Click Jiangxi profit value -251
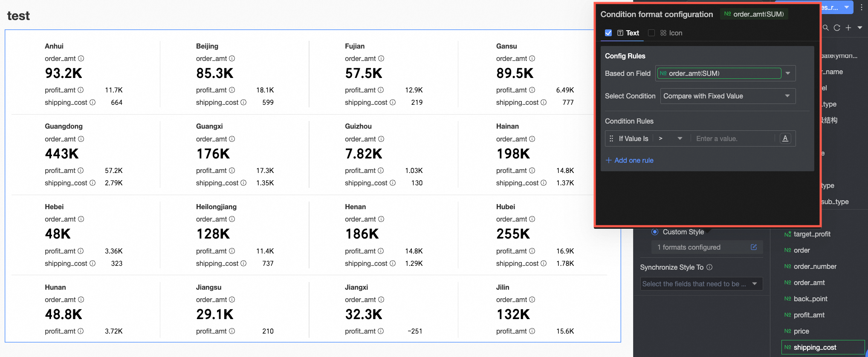 [x=415, y=331]
